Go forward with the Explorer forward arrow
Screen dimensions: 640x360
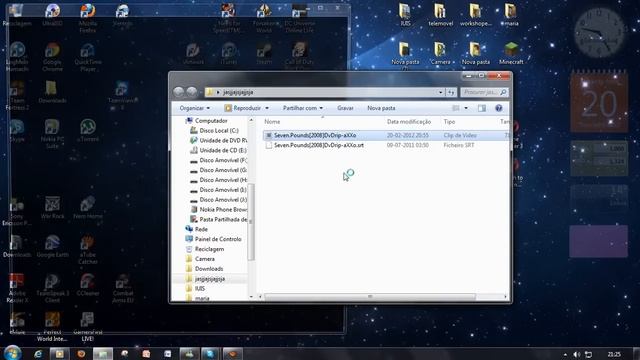click(x=192, y=92)
